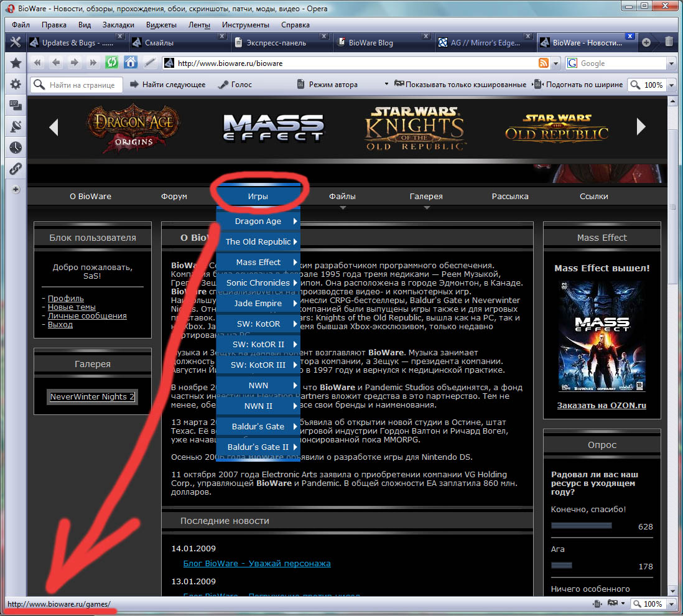Click Найти следующее button

[168, 85]
